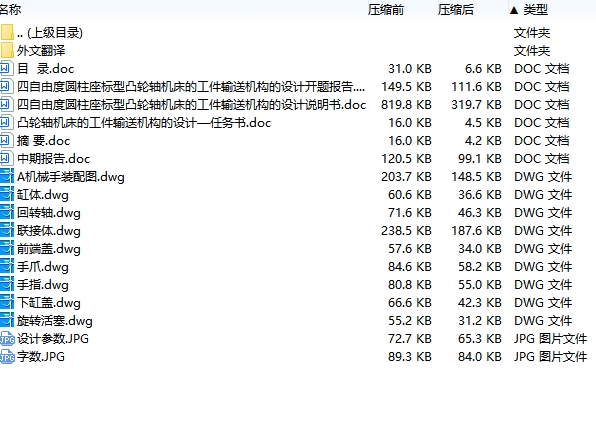Toggle the sort arrow beside 类型

pos(514,10)
